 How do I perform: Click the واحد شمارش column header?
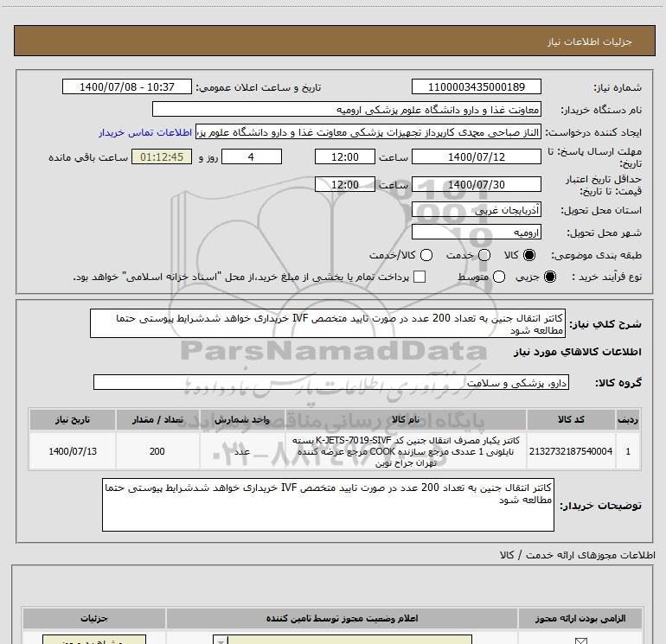pos(242,419)
